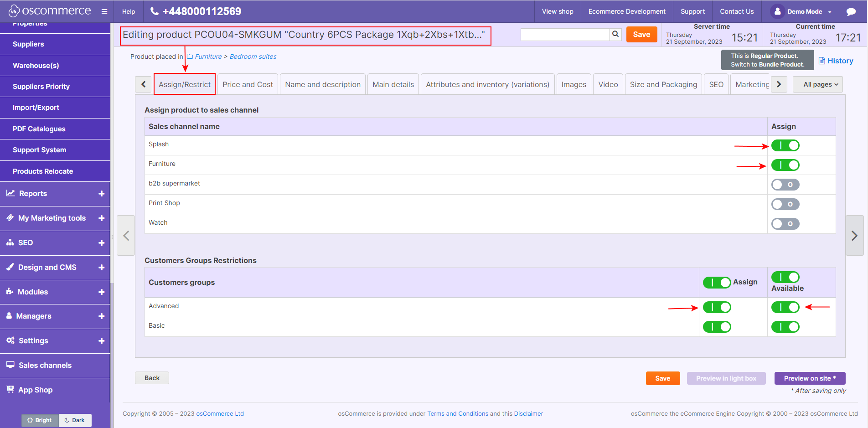Open the Bedroom suites category link
Image resolution: width=868 pixels, height=428 pixels.
[253, 57]
